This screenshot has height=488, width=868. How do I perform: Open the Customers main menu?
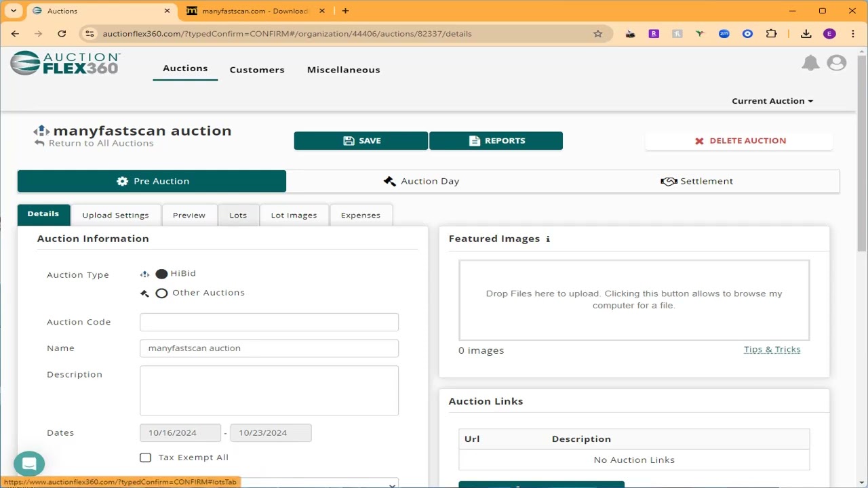pyautogui.click(x=257, y=70)
